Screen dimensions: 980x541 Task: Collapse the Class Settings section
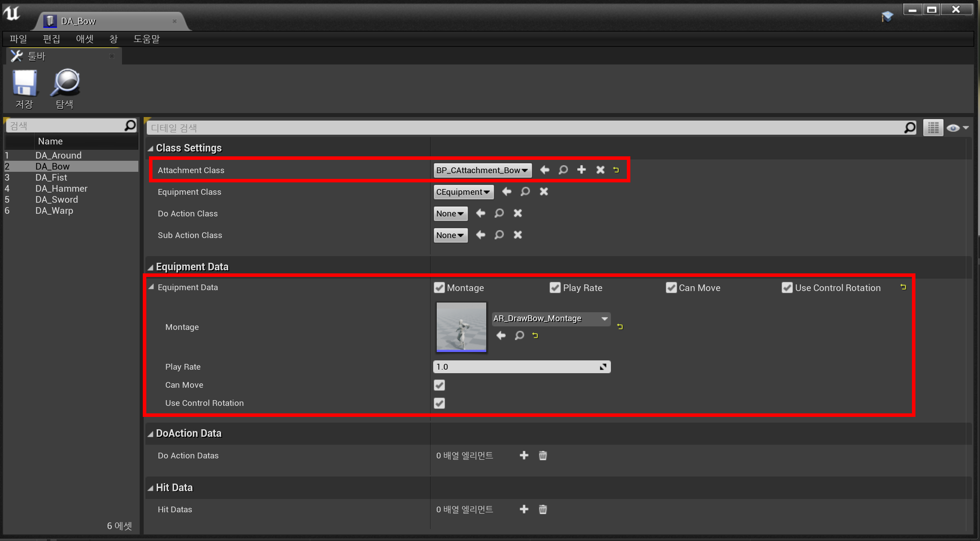(151, 148)
